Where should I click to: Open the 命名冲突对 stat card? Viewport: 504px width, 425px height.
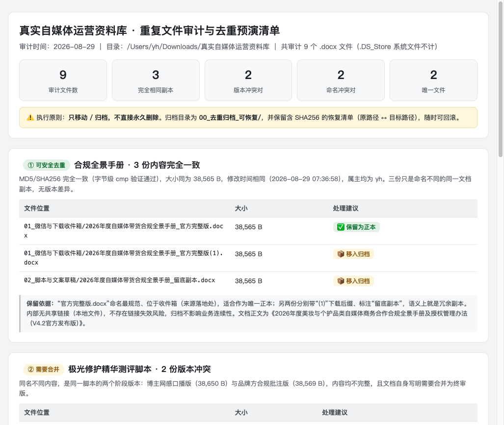[x=341, y=80]
